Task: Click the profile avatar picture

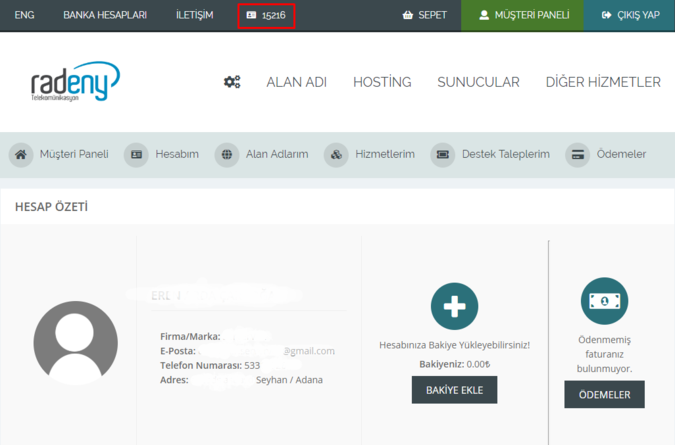Action: (x=75, y=343)
